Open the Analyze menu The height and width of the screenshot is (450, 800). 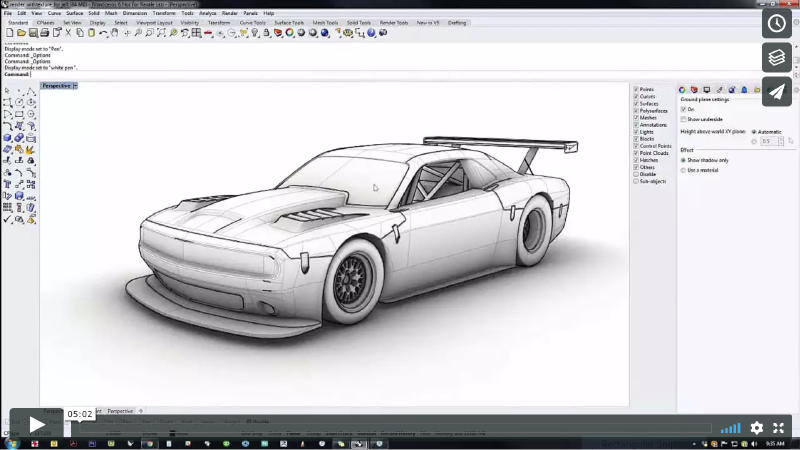tap(208, 13)
